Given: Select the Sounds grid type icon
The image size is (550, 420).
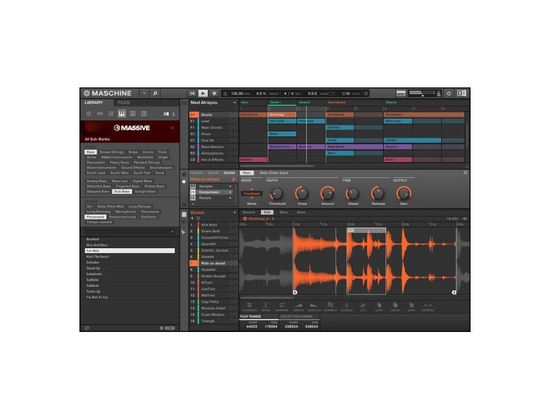Looking at the screenshot, I should [x=111, y=114].
